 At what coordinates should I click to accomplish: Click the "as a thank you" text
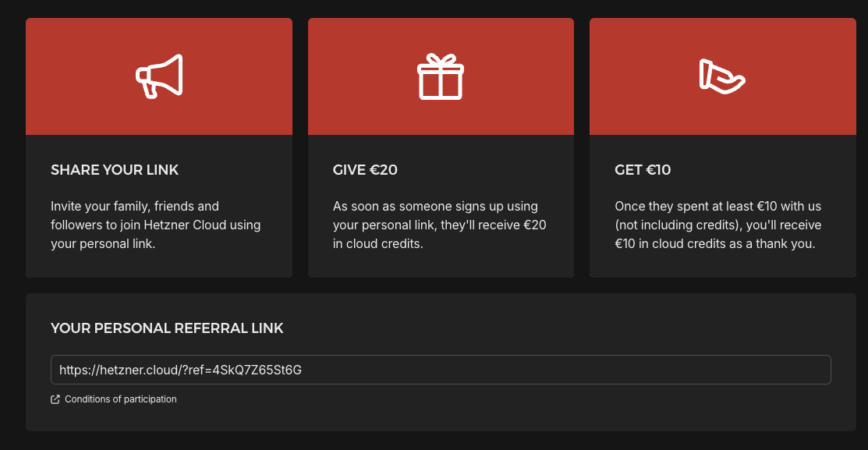click(769, 244)
